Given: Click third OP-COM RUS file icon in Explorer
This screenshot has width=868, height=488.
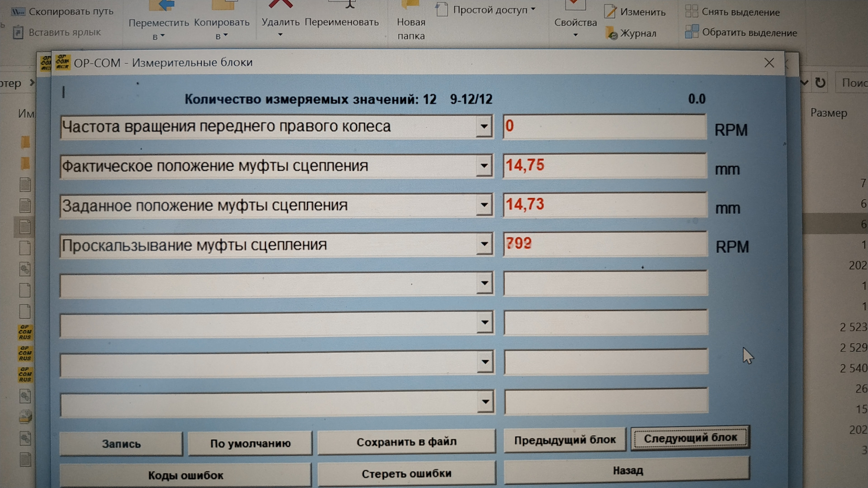Looking at the screenshot, I should click(25, 375).
